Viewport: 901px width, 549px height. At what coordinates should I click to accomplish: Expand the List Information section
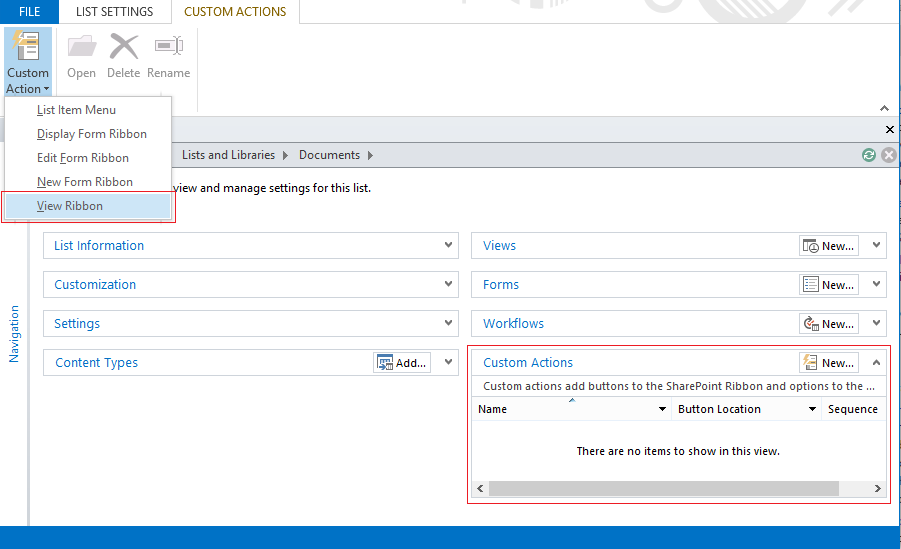tap(449, 245)
